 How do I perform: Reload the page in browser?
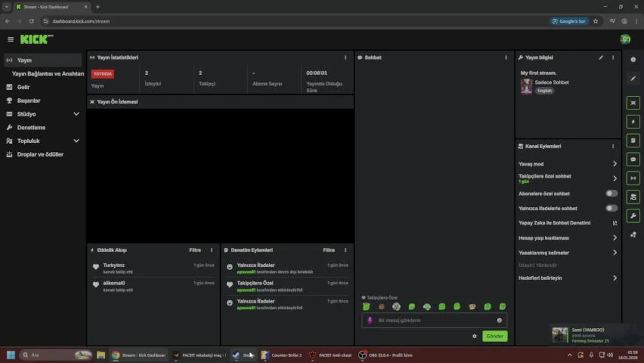coord(31,21)
